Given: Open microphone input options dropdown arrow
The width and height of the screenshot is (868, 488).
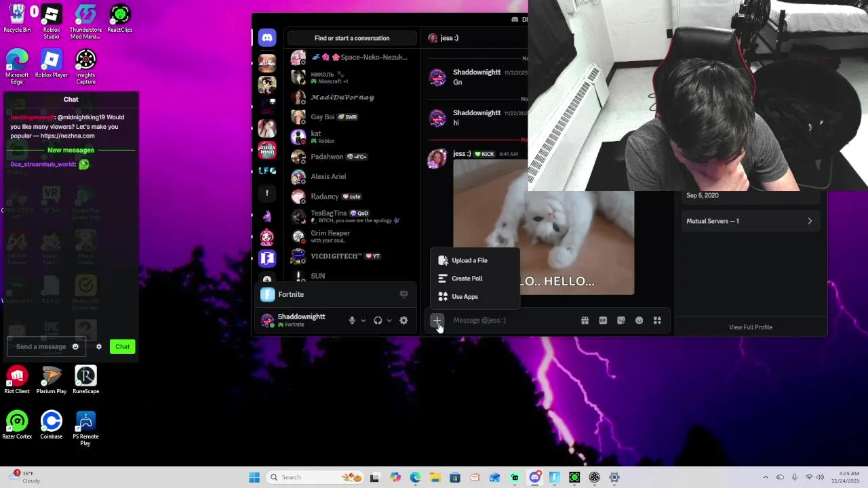Looking at the screenshot, I should [x=363, y=321].
